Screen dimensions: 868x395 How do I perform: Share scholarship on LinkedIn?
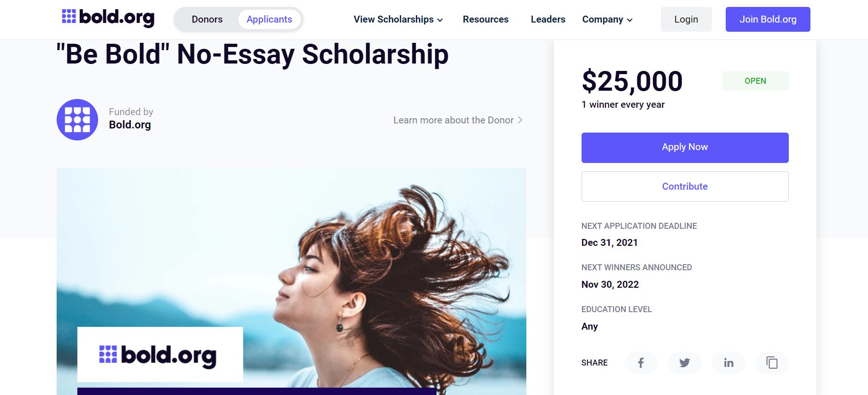tap(728, 363)
